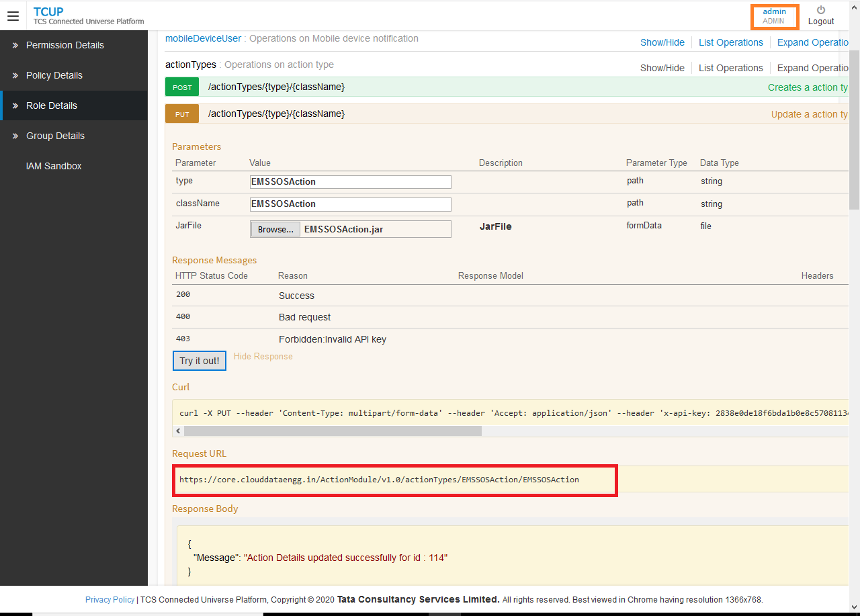The height and width of the screenshot is (616, 860).
Task: Open PUT /actionTypes/{type}/{className} path
Action: [x=276, y=114]
